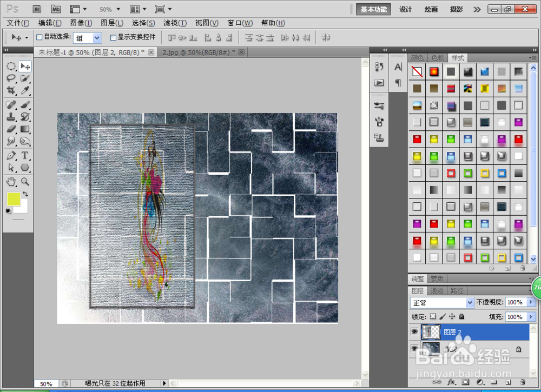541x392 pixels.
Task: Enable the 显示变换控件 checkbox
Action: pyautogui.click(x=113, y=37)
